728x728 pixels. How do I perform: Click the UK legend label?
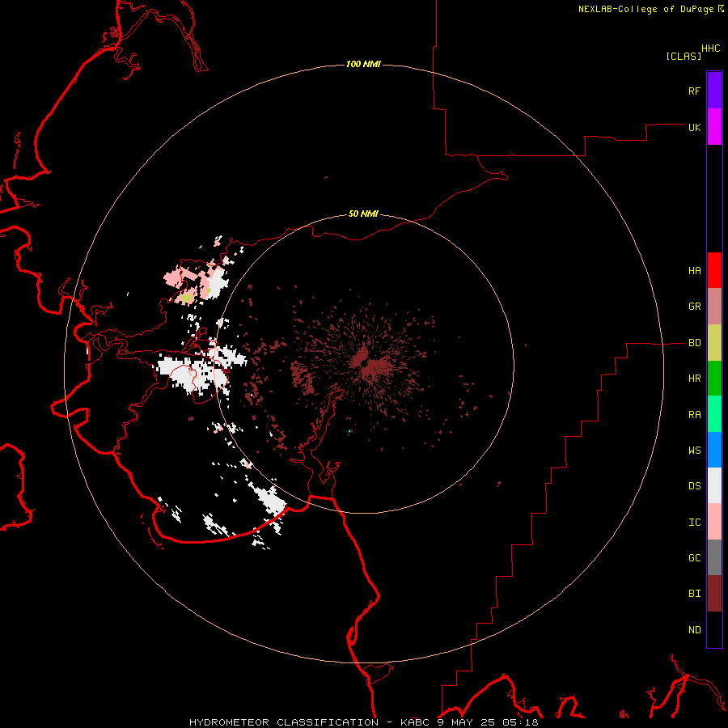[x=694, y=127]
